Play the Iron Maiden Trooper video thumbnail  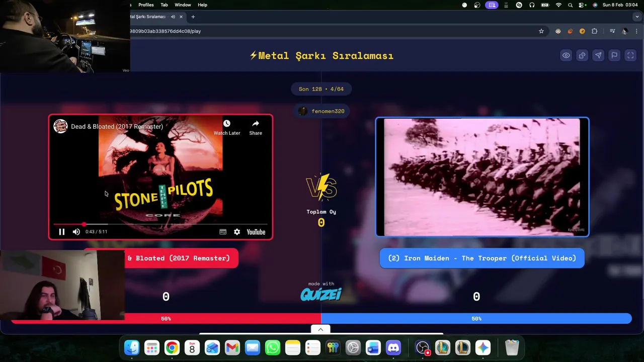point(482,177)
